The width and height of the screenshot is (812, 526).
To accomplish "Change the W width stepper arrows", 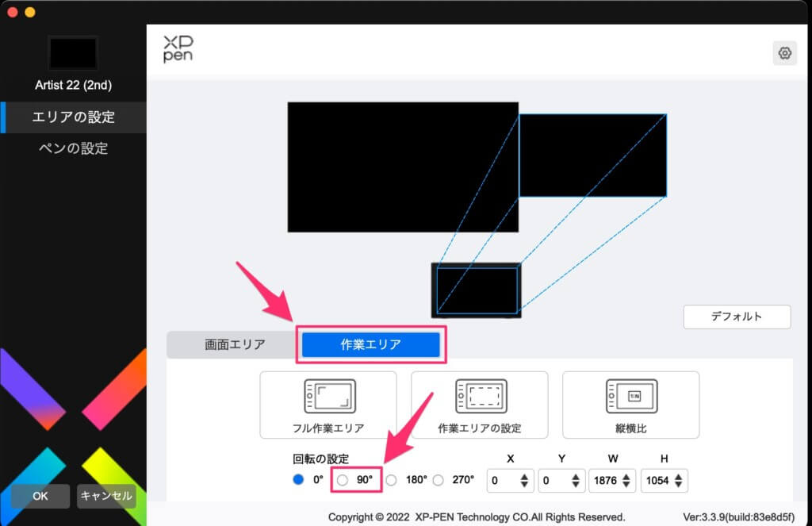I will point(626,481).
